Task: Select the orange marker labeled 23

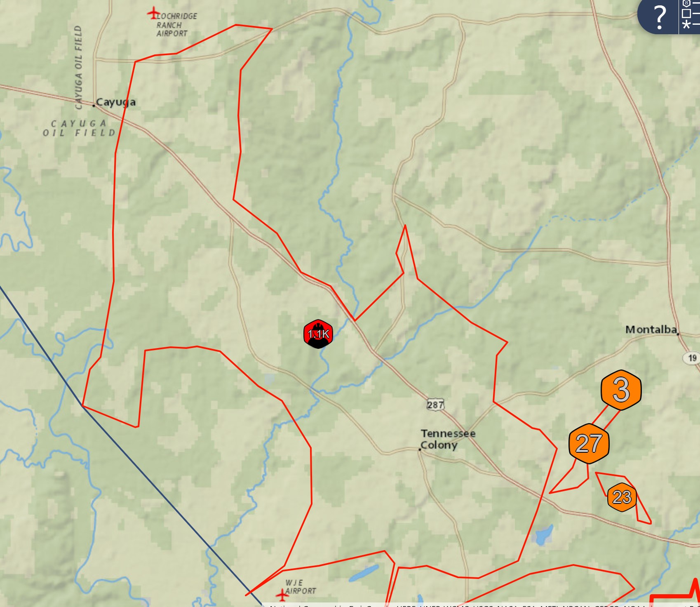Action: 622,497
